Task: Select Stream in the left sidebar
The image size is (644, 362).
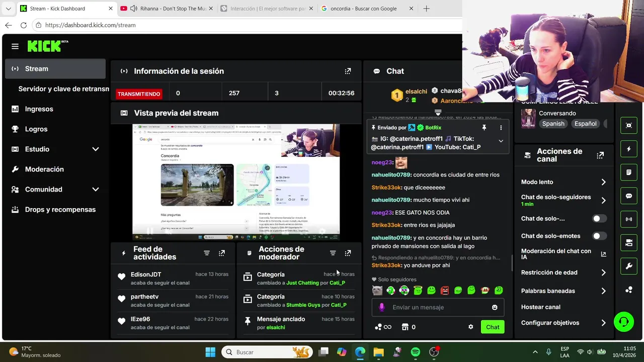Action: coord(55,69)
